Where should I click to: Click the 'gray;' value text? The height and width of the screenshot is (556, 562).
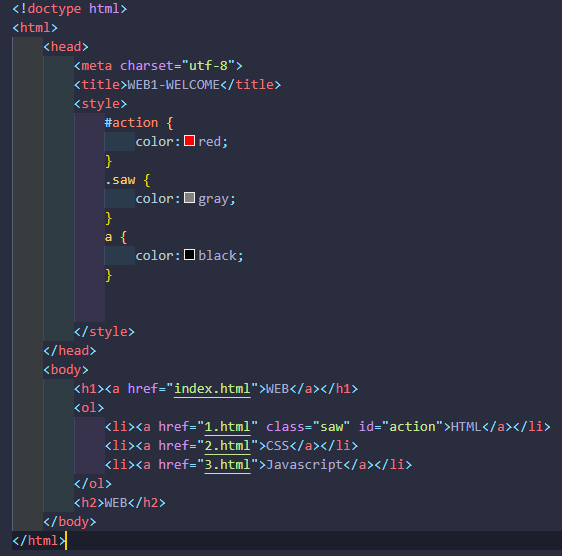click(x=217, y=199)
